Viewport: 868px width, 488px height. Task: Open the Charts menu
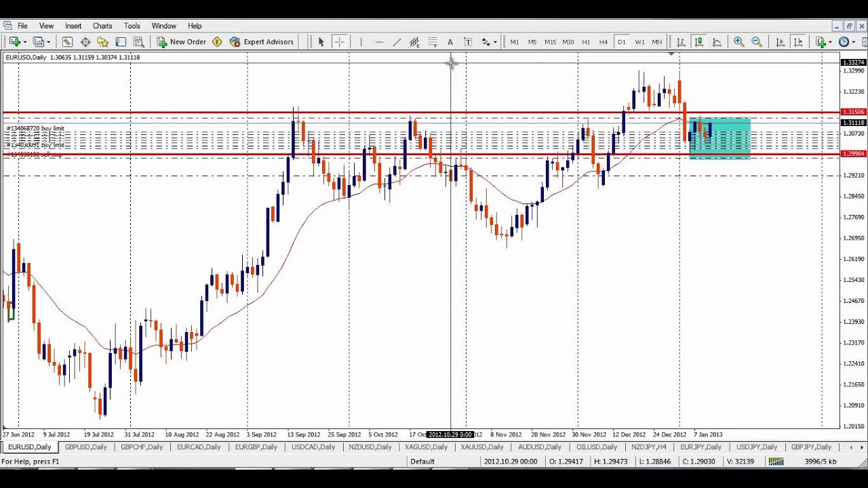102,26
